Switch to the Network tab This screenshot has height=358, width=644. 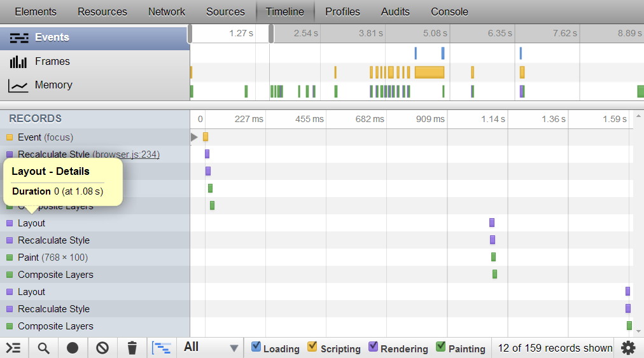click(166, 11)
